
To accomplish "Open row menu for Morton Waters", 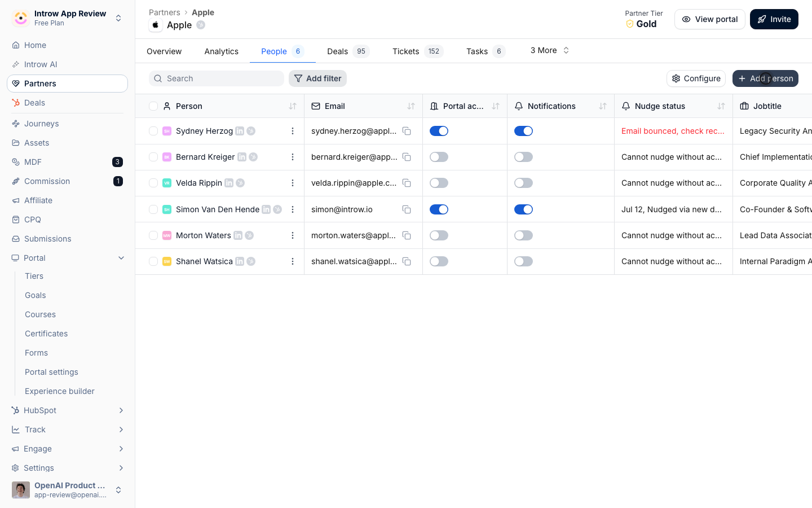I will [x=293, y=235].
